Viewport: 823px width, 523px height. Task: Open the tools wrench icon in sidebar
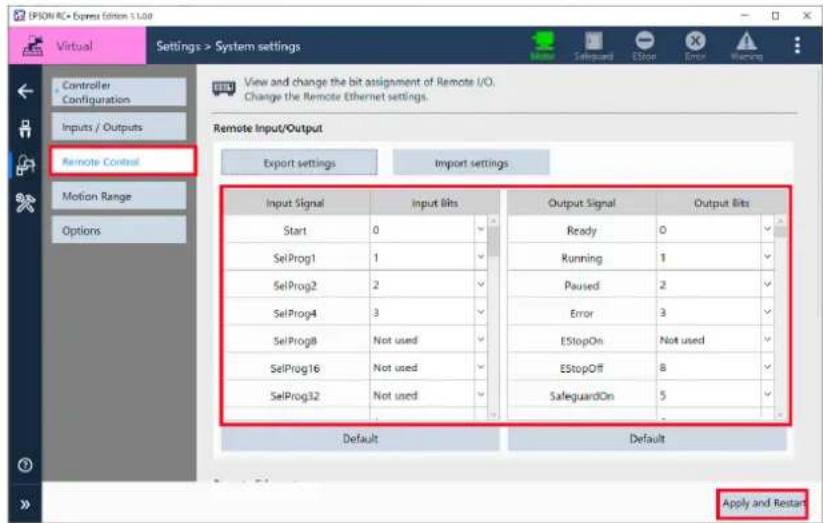point(25,202)
